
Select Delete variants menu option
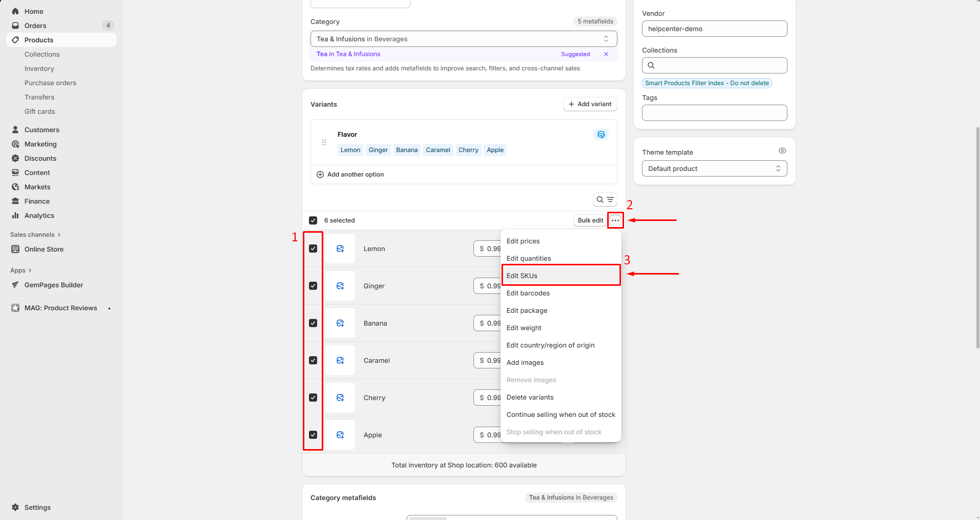[x=530, y=398]
